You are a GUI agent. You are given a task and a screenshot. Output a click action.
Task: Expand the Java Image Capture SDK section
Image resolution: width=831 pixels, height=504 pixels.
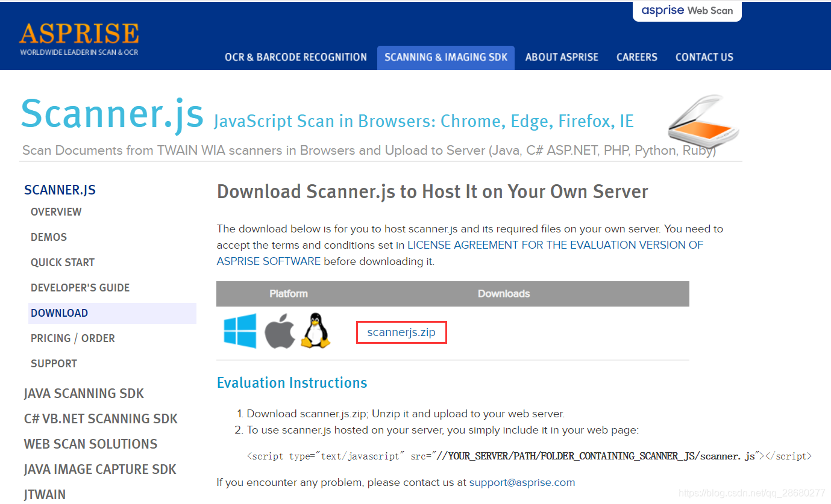[100, 470]
